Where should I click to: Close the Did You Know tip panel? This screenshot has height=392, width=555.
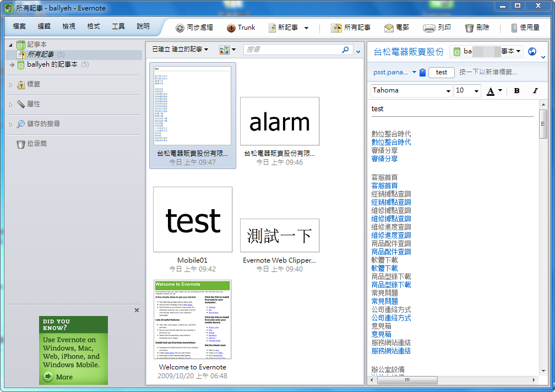pyautogui.click(x=137, y=311)
